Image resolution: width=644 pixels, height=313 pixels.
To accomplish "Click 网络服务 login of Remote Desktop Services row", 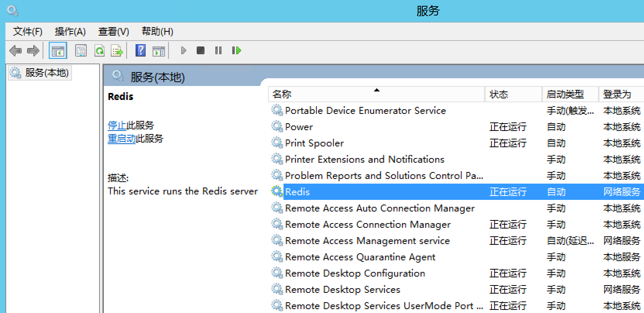I will [622, 289].
